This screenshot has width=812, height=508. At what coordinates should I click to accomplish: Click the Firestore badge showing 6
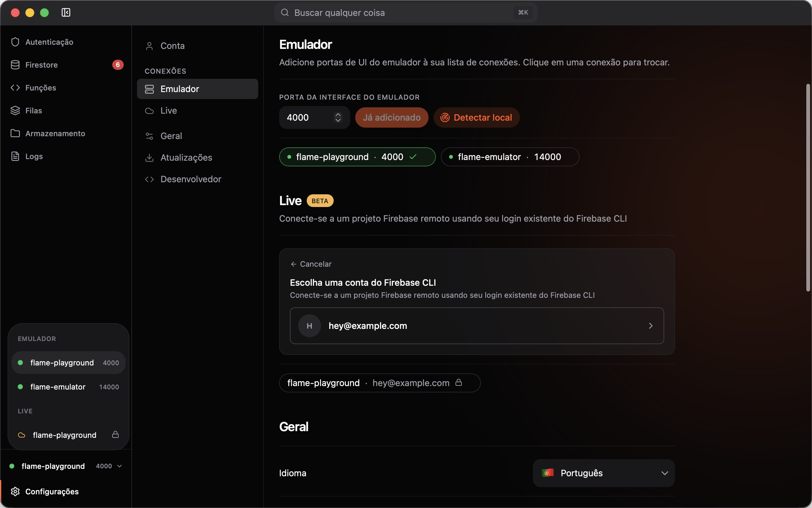(x=118, y=65)
